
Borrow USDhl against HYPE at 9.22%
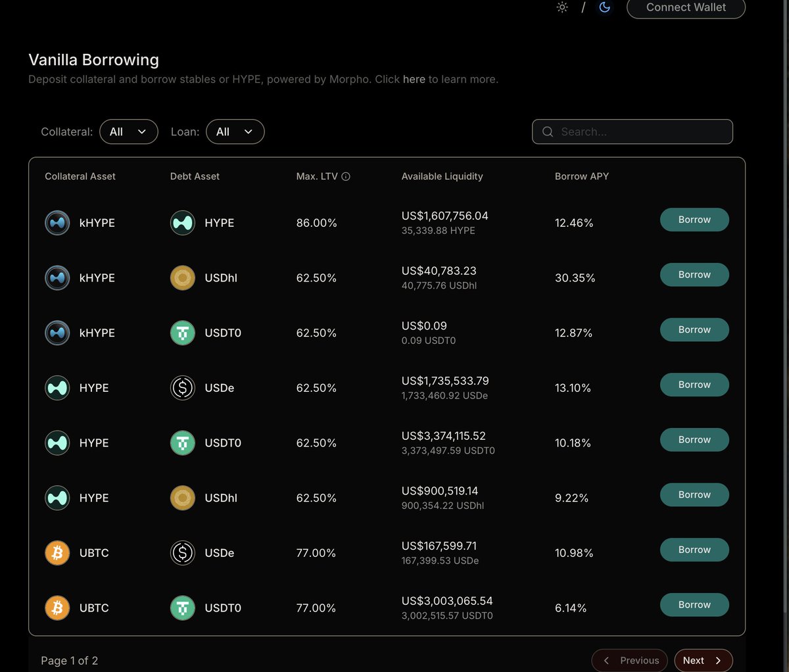tap(694, 494)
